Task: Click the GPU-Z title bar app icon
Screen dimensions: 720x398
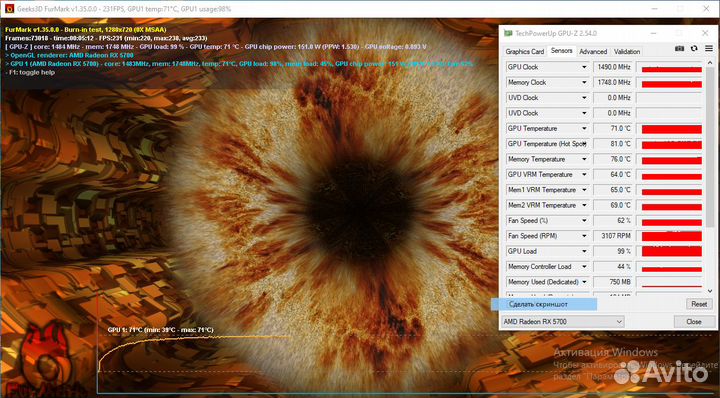Action: [x=508, y=33]
